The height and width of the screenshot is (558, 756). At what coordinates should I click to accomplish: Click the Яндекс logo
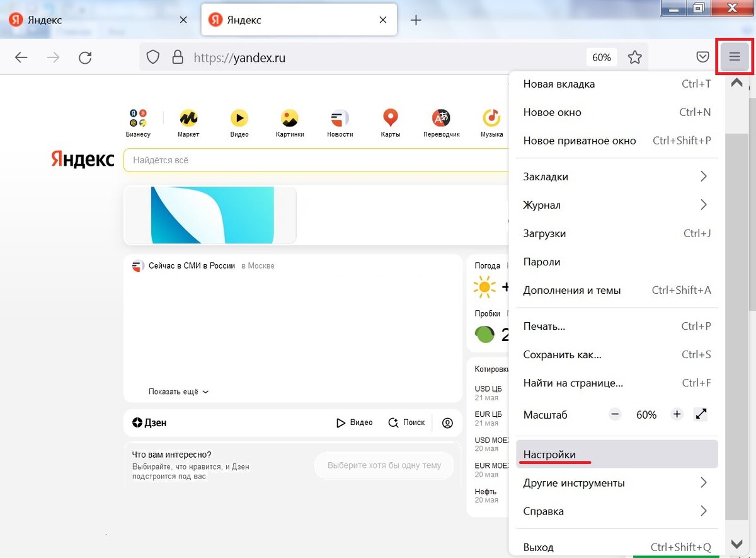(83, 160)
